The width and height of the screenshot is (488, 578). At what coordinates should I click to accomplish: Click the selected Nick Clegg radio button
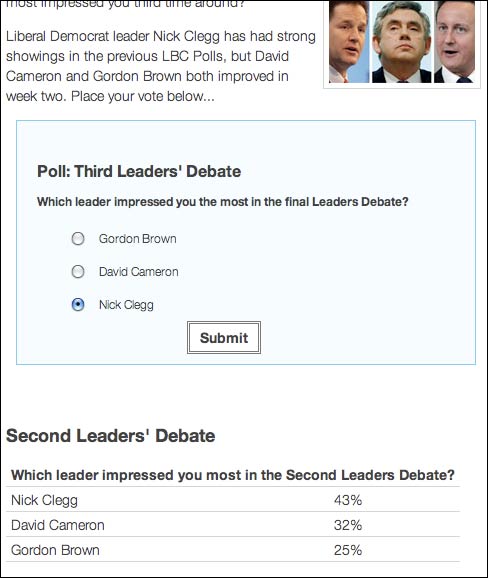pyautogui.click(x=78, y=305)
